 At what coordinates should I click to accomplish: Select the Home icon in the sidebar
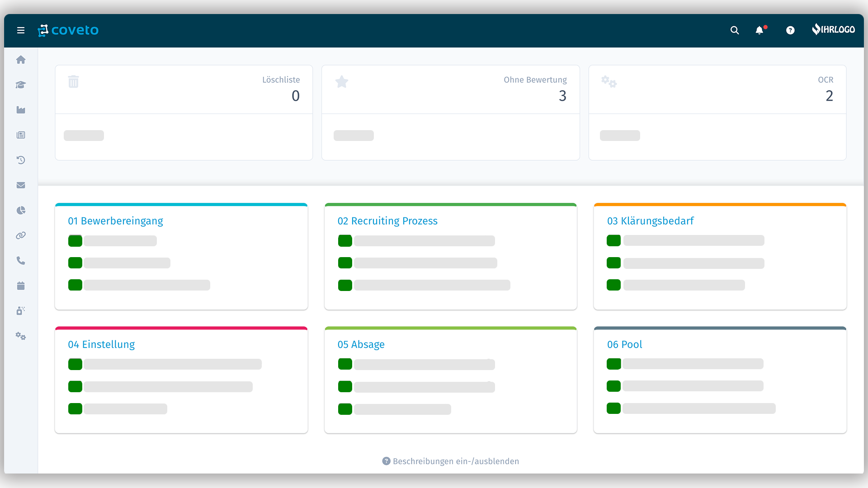(21, 60)
